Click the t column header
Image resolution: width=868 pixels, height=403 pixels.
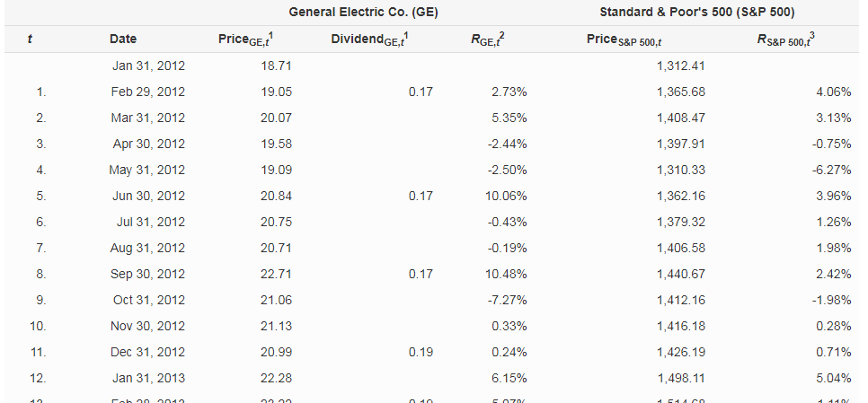click(x=31, y=39)
